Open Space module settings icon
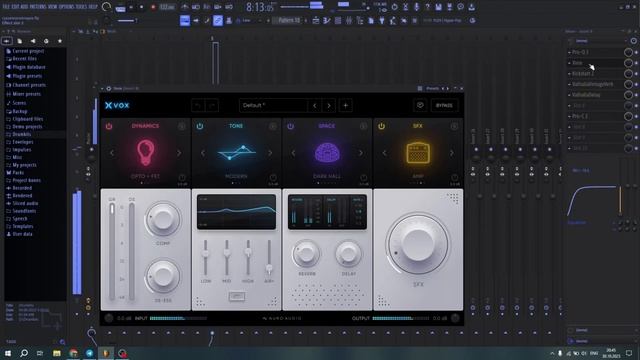The height and width of the screenshot is (360, 640). [363, 127]
